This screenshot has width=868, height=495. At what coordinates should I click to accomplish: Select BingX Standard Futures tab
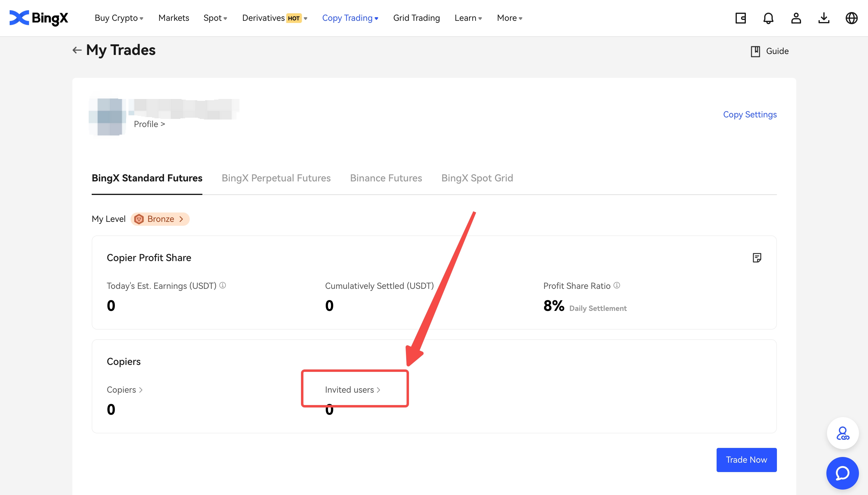tap(147, 178)
